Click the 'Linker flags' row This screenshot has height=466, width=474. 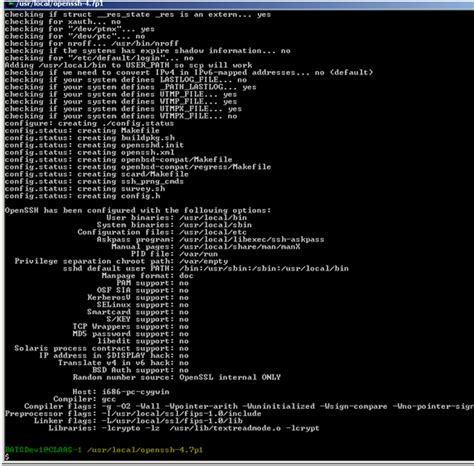point(138,421)
